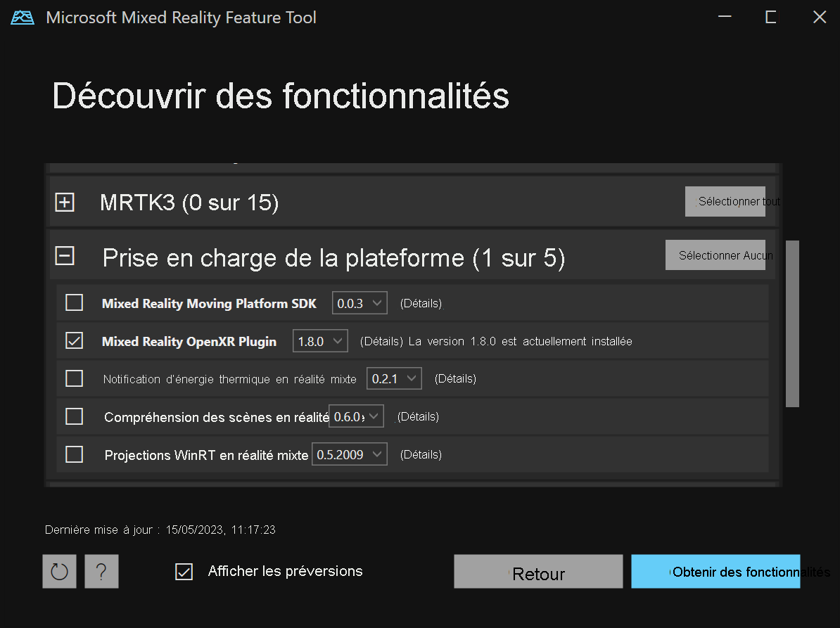Viewport: 840px width, 628px height.
Task: Open help via the question mark icon
Action: (101, 571)
